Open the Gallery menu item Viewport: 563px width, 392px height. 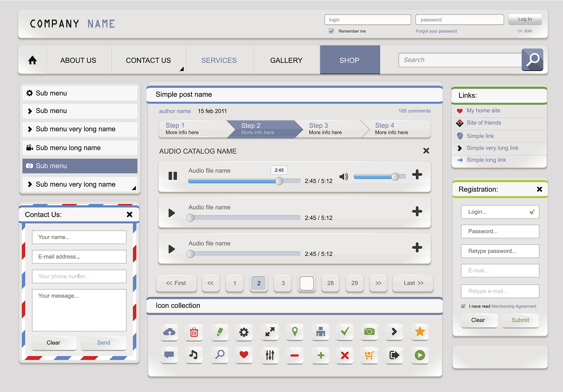tap(286, 60)
